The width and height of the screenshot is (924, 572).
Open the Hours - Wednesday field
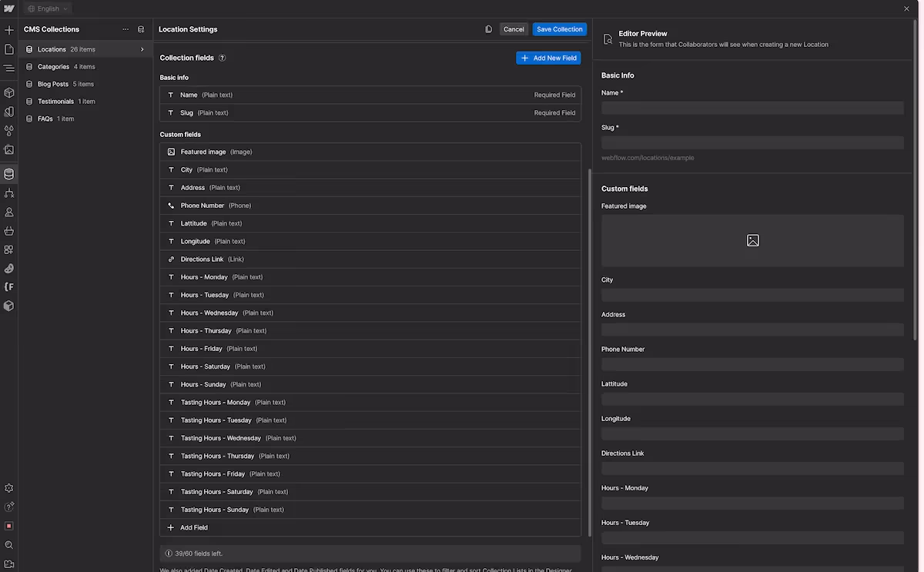click(x=370, y=313)
